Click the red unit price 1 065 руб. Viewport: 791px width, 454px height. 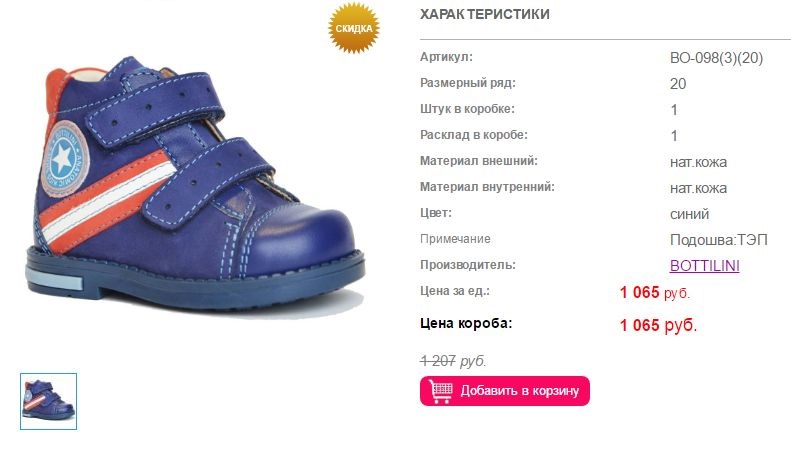[x=655, y=293]
